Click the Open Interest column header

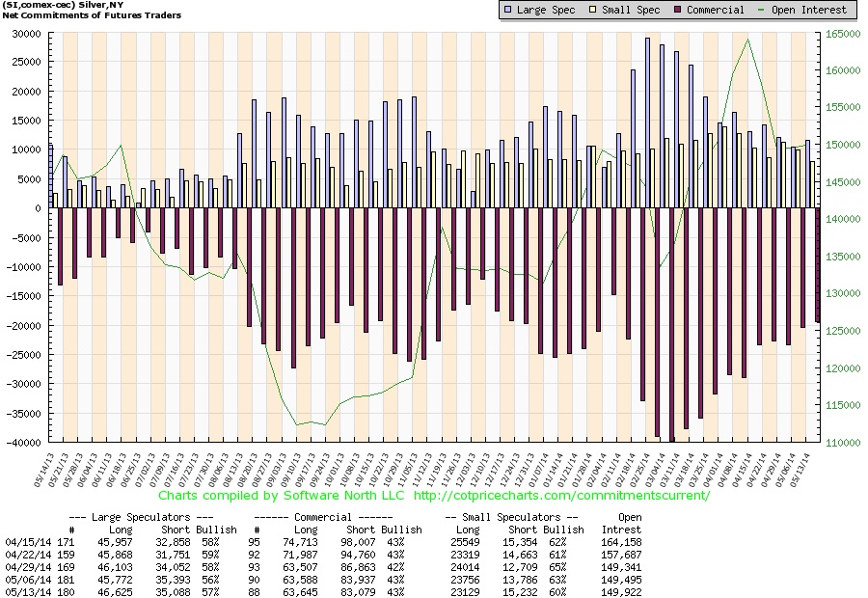click(623, 523)
